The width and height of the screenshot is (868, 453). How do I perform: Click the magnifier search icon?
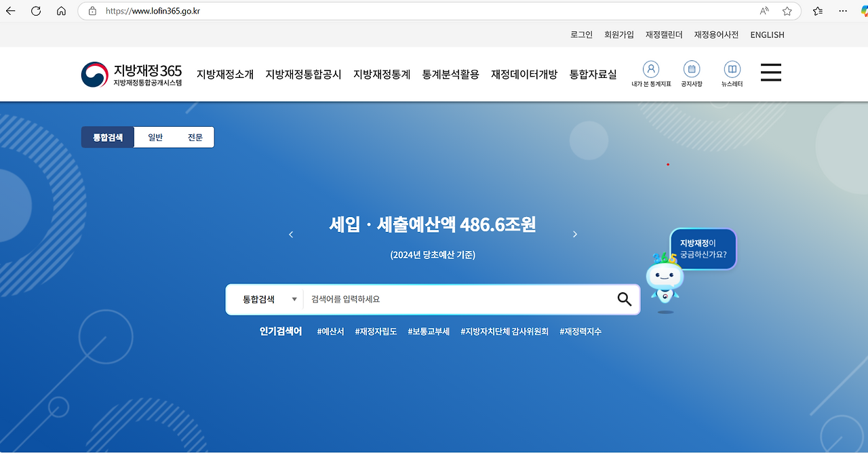coord(625,299)
